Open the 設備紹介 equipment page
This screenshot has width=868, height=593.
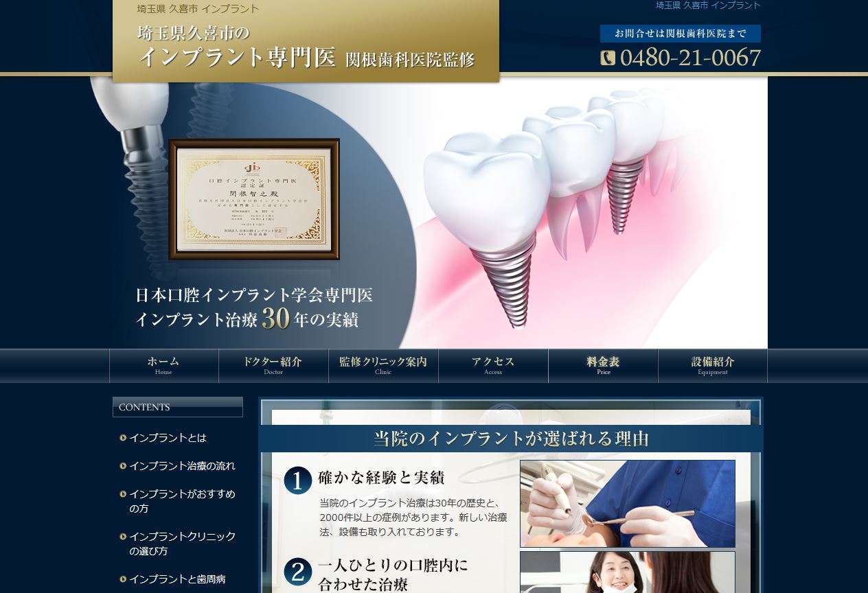[x=713, y=366]
